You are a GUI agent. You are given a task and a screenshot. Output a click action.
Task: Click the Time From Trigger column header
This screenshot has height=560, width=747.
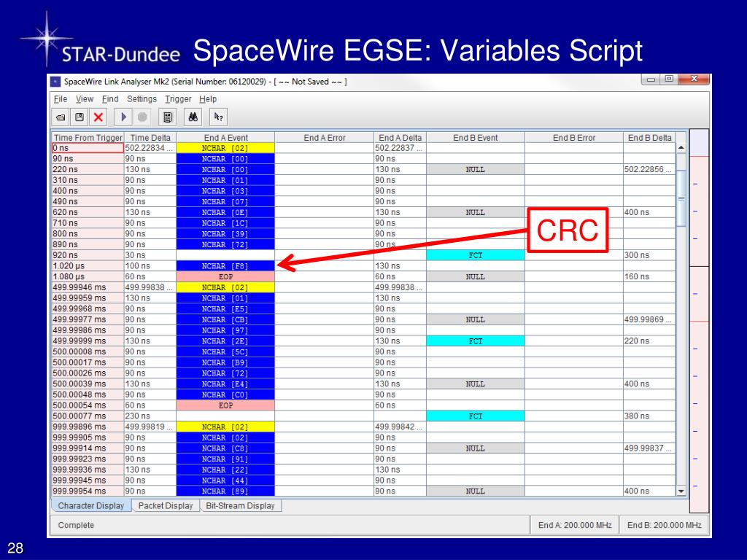pos(88,138)
